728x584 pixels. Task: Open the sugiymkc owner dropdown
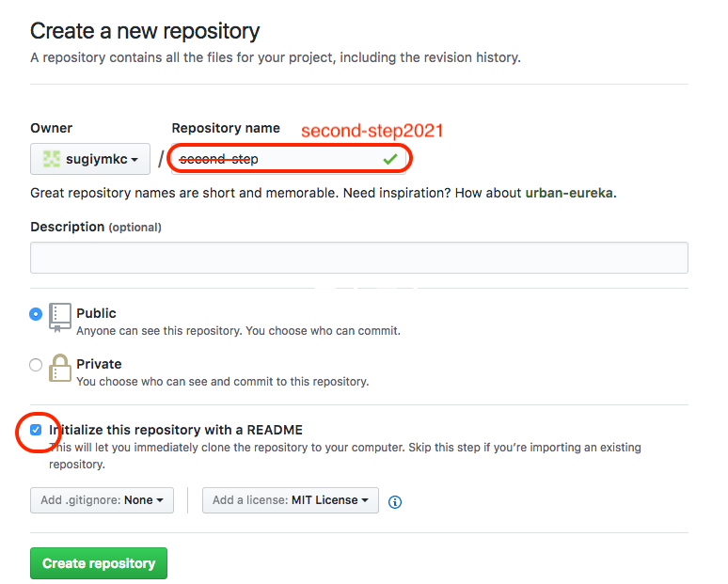pyautogui.click(x=90, y=160)
